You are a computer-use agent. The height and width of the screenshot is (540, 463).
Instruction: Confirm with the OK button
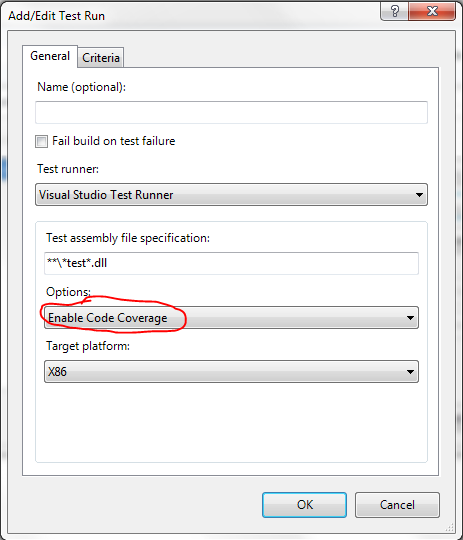305,505
